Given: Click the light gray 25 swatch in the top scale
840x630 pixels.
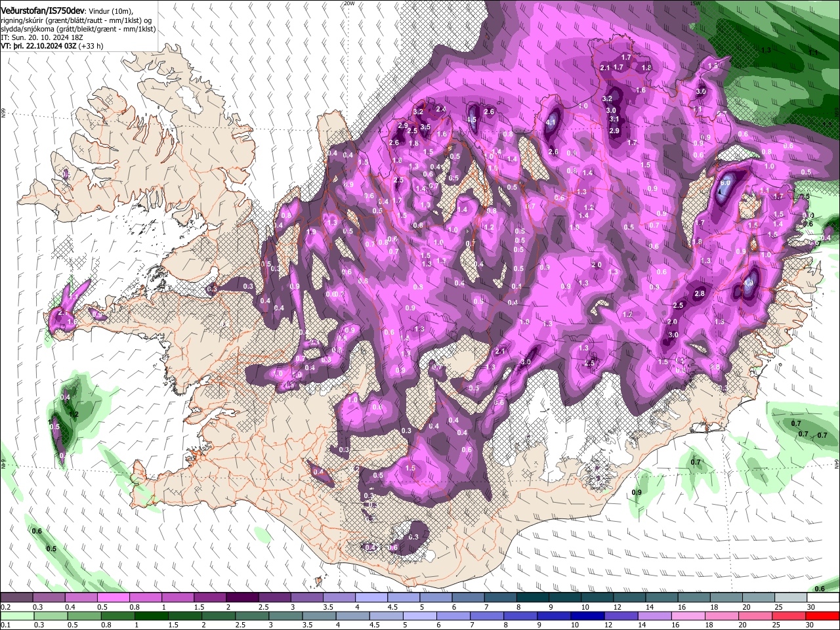Looking at the screenshot, I should coord(790,598).
